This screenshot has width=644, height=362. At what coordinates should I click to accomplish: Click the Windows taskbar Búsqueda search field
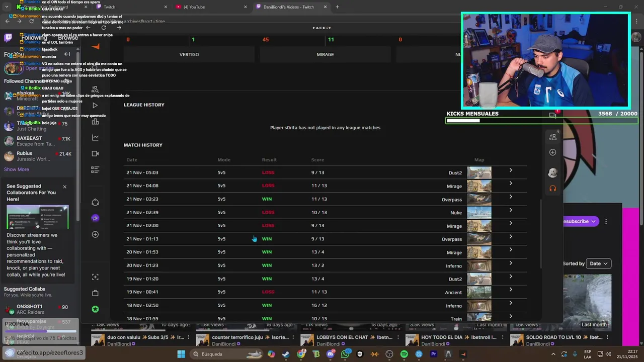226,354
